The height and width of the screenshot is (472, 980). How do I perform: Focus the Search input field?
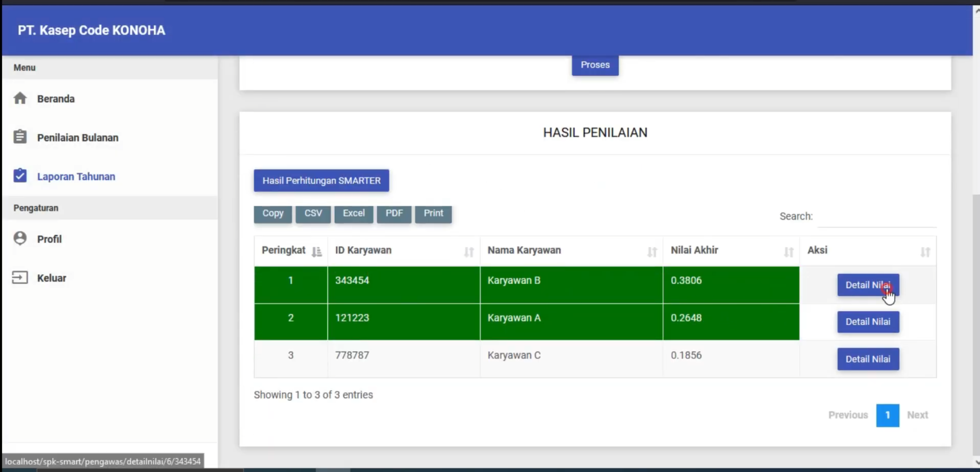coord(877,217)
